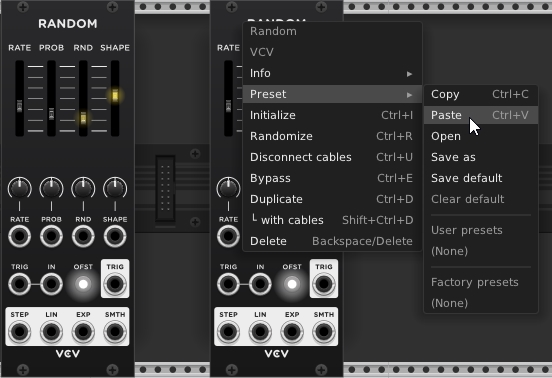Click EXP output jack on right Random module

pyautogui.click(x=292, y=332)
